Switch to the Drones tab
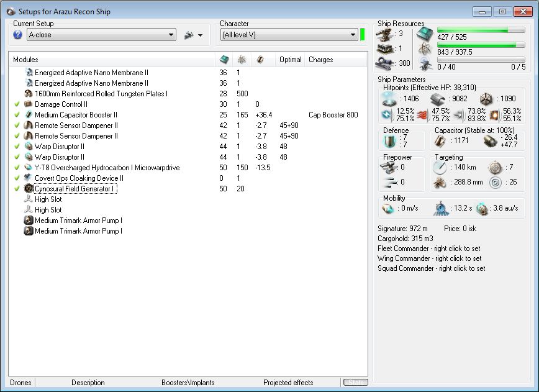This screenshot has height=392, width=539. pos(20,383)
